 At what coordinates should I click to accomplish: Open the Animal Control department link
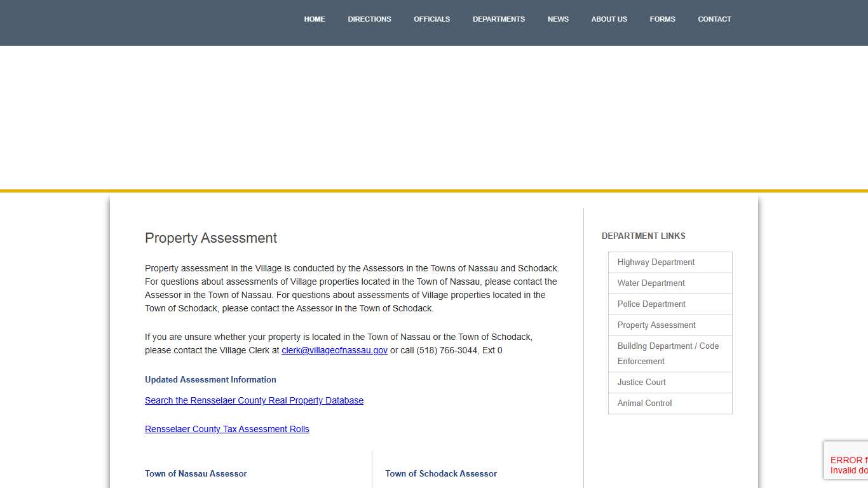pyautogui.click(x=644, y=403)
